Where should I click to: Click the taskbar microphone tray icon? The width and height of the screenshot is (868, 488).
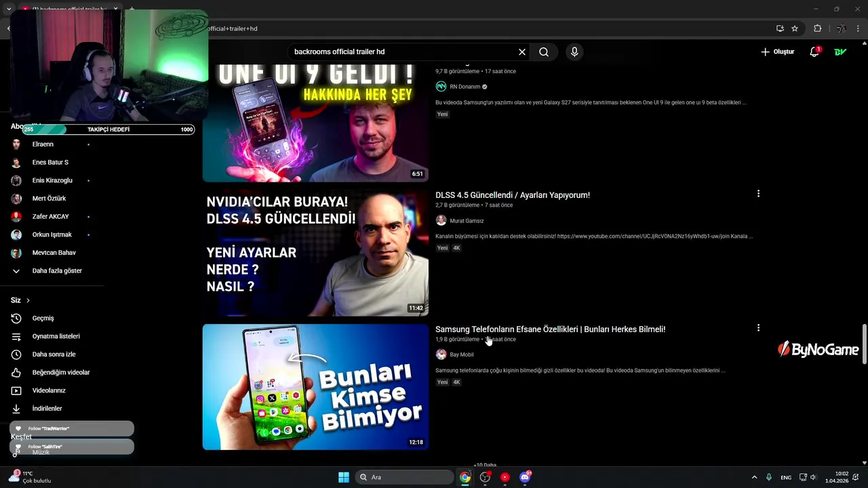tap(768, 477)
